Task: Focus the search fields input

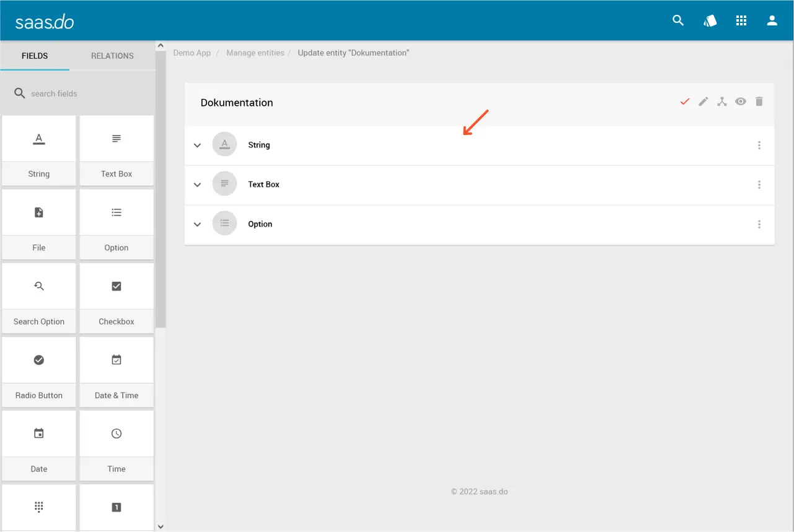Action: point(81,94)
